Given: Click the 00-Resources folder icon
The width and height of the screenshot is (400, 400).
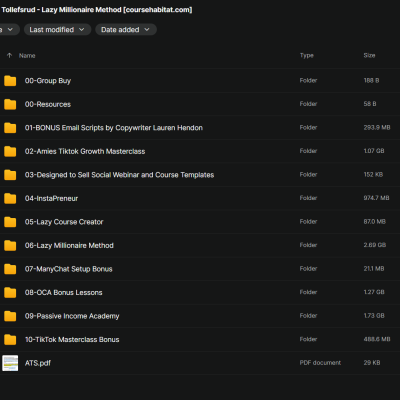Looking at the screenshot, I should [x=10, y=104].
